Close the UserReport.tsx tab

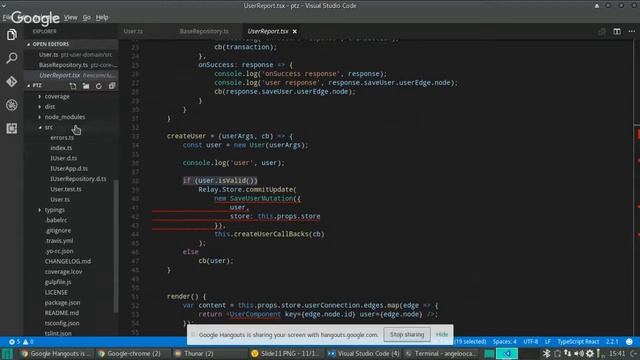[x=295, y=31]
